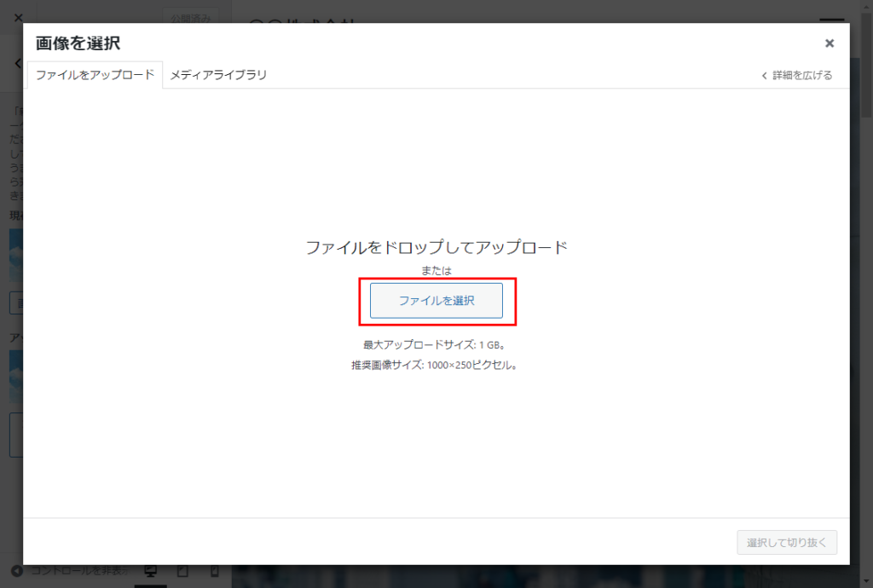Switch to desktop preview icon
873x588 pixels.
tap(151, 571)
